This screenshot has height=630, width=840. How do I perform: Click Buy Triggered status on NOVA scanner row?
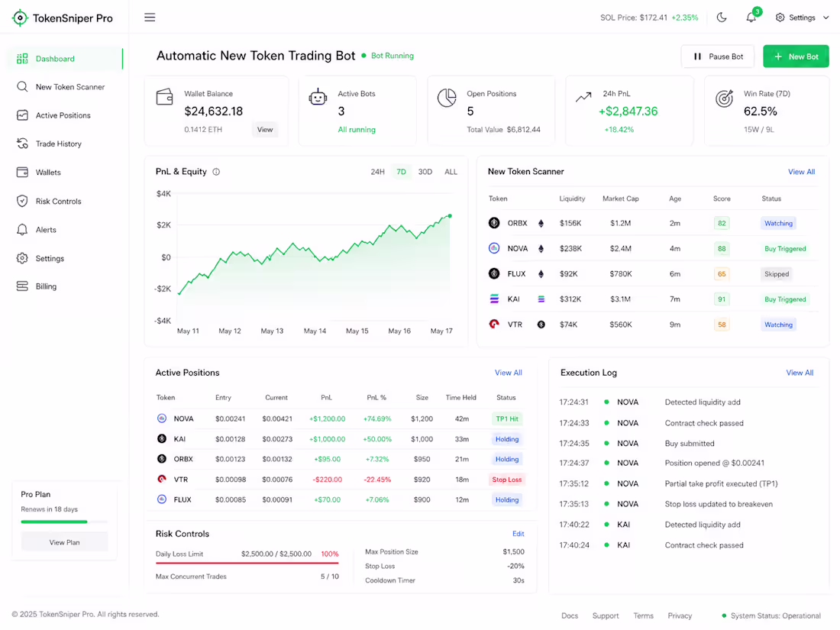click(x=785, y=249)
